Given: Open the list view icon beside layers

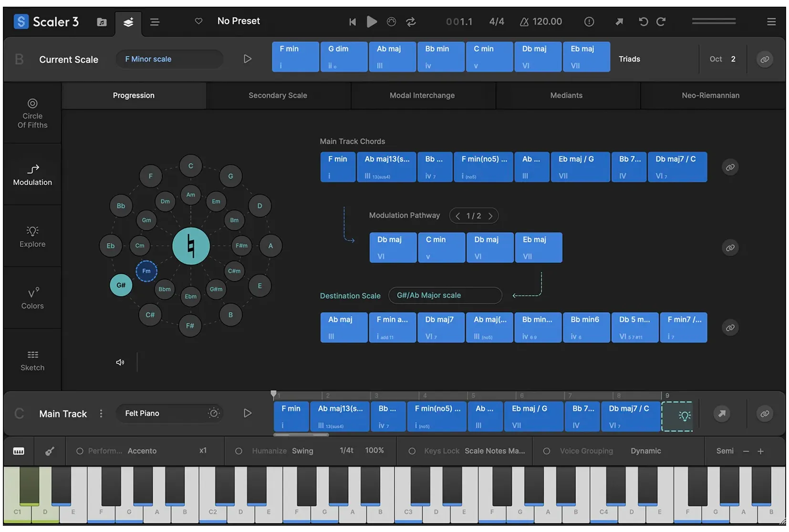Looking at the screenshot, I should point(155,22).
